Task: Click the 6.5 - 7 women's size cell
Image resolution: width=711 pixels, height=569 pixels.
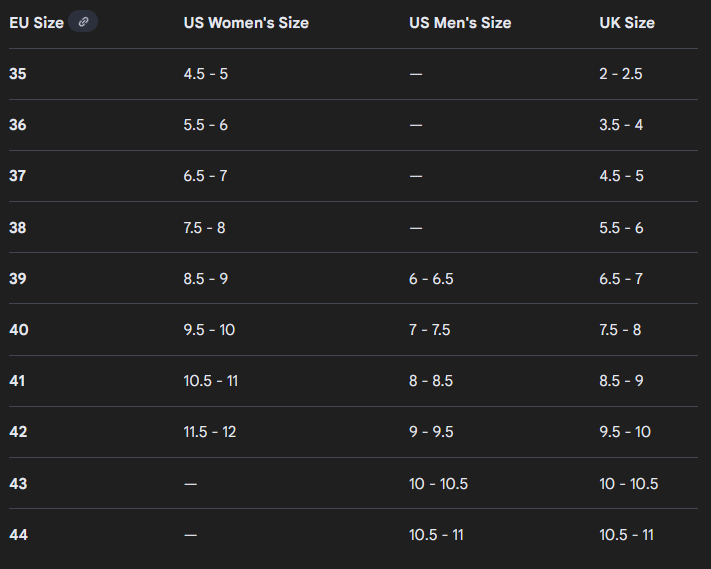Action: (x=206, y=176)
